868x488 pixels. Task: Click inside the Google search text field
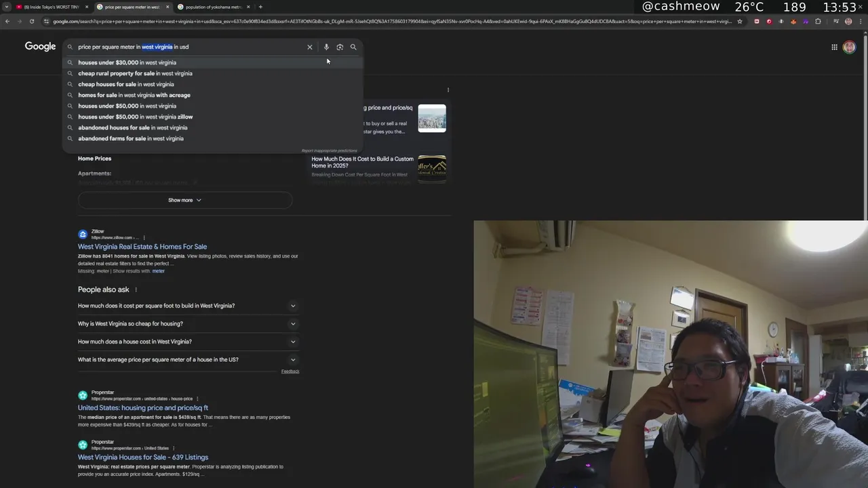(x=190, y=47)
